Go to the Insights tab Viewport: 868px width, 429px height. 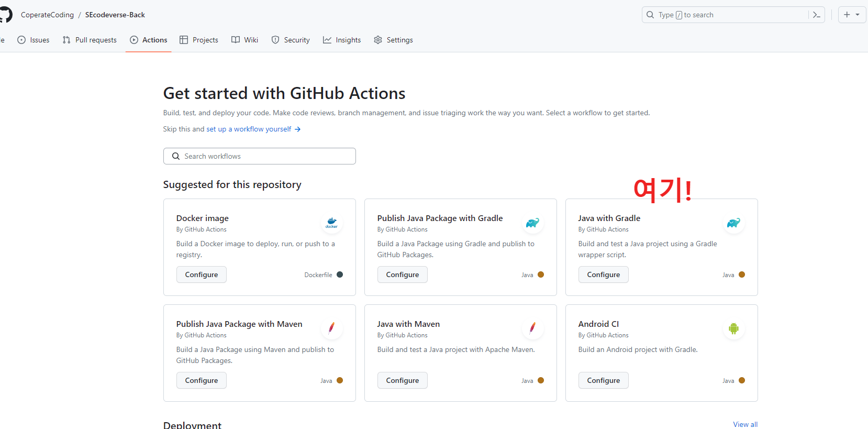point(342,40)
